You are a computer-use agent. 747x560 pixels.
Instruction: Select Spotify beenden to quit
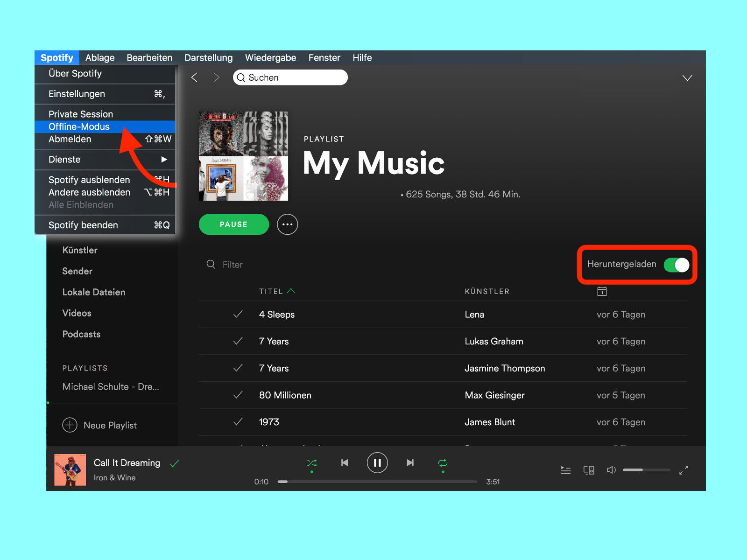105,225
